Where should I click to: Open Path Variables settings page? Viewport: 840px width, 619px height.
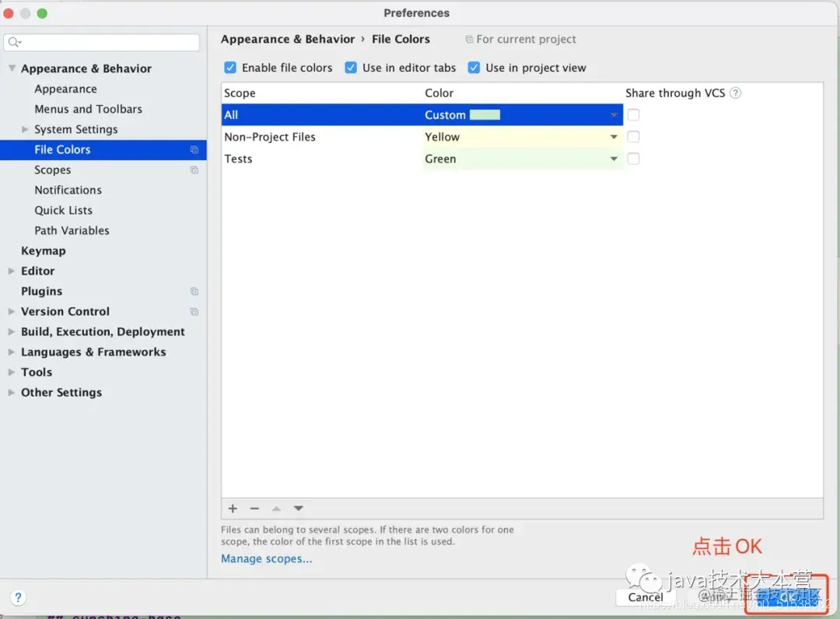tap(72, 231)
